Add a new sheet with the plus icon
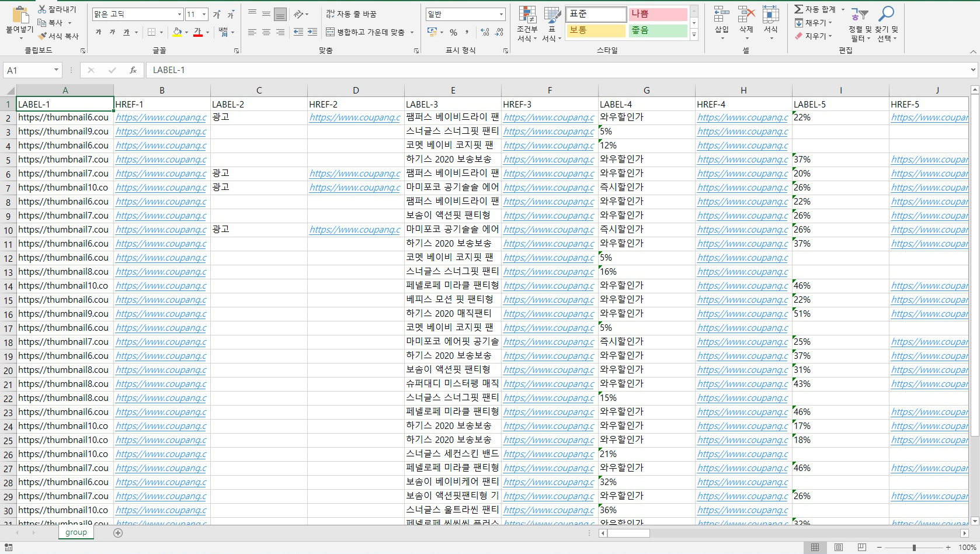 (x=118, y=532)
